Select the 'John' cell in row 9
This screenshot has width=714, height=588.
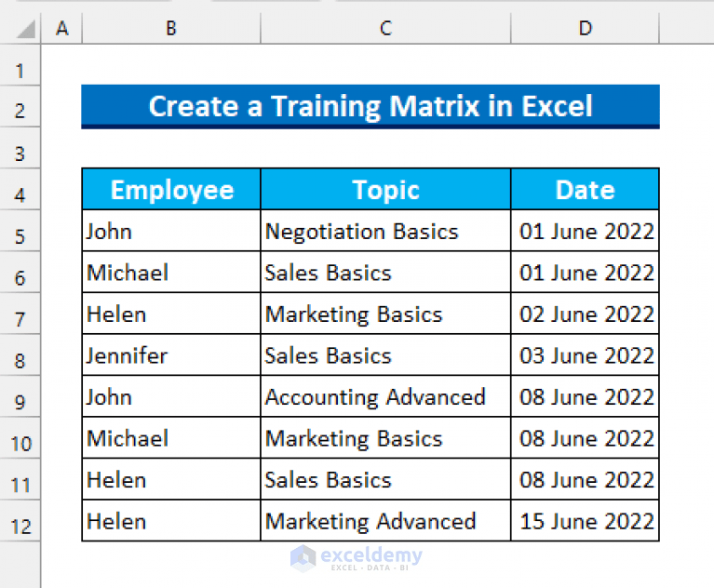(171, 396)
